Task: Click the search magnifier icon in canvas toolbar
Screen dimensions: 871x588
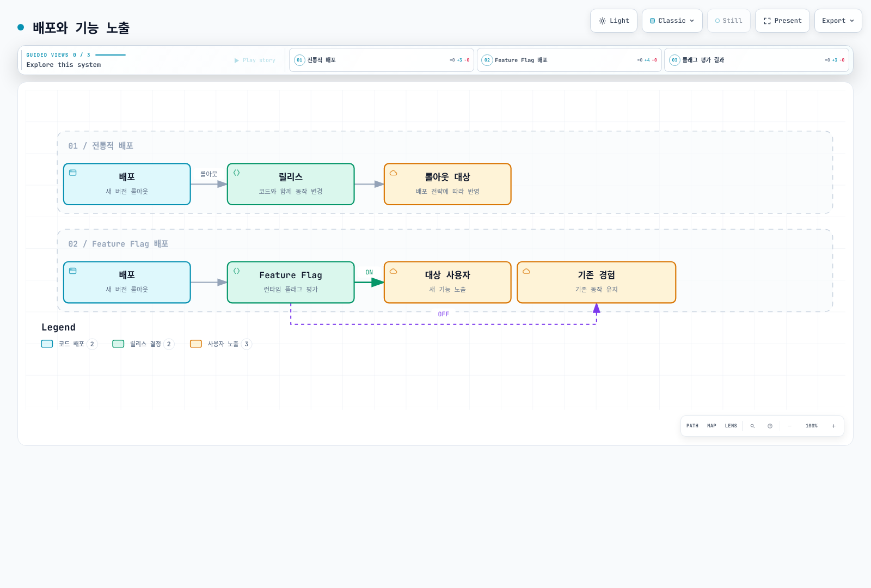Action: click(x=752, y=426)
